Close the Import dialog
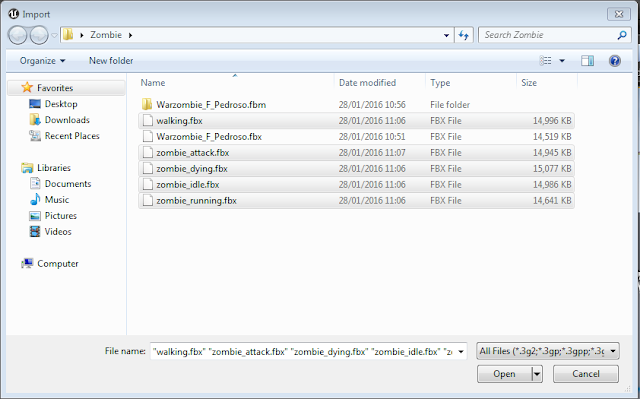This screenshot has width=640, height=399. pyautogui.click(x=619, y=14)
